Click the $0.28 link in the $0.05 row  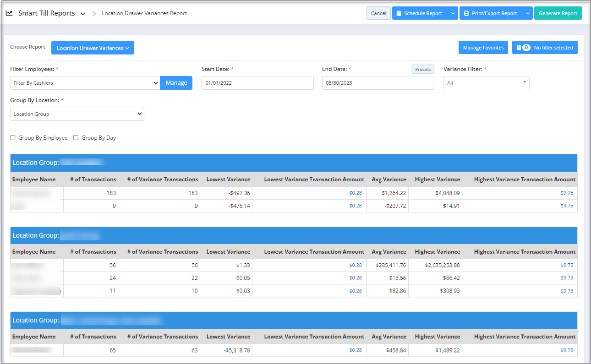coord(356,278)
